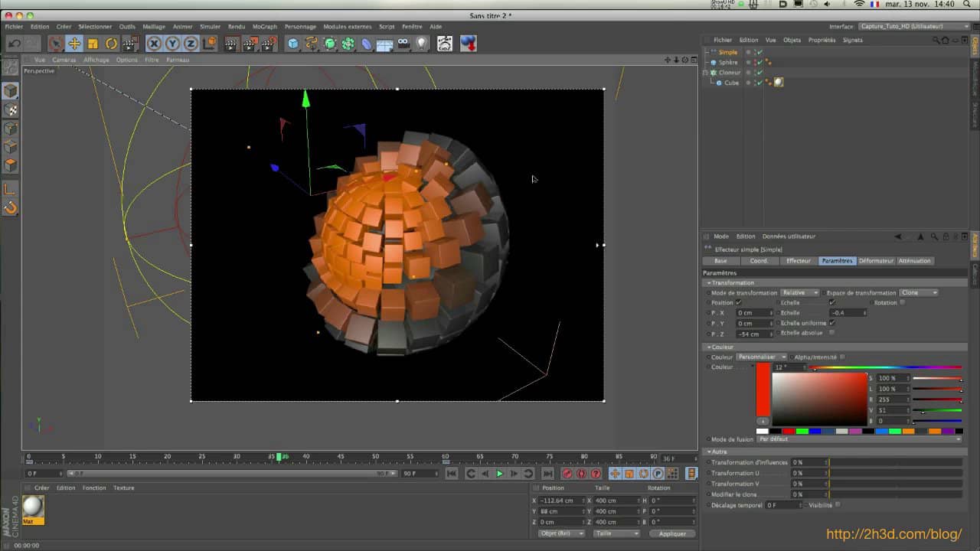Click the 2h3d.com blog link
Screen dimensions: 980x551
click(893, 534)
